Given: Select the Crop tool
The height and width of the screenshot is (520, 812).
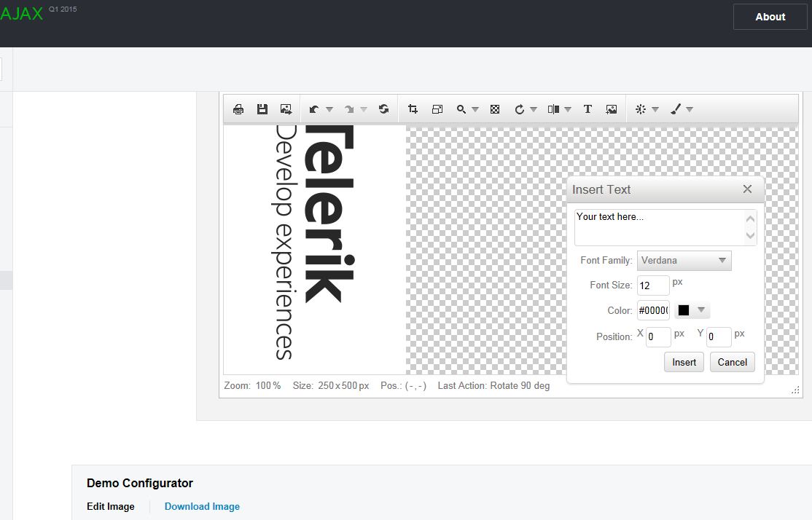Looking at the screenshot, I should pos(413,109).
